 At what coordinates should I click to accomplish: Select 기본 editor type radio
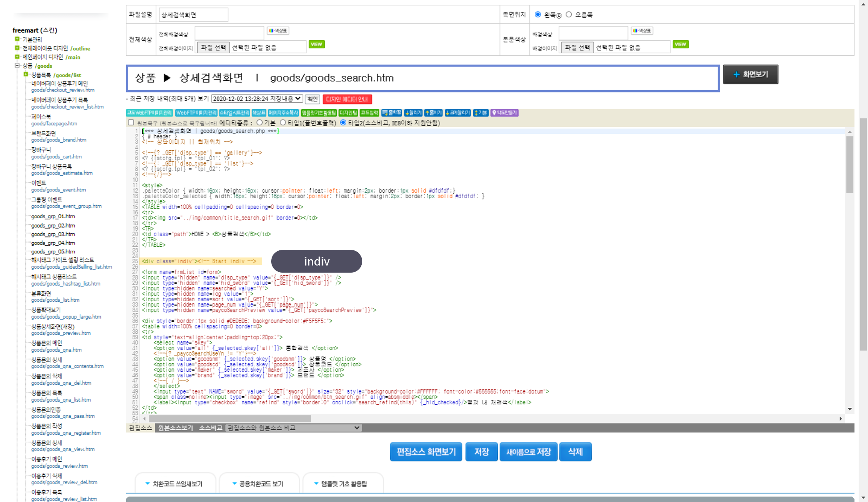(260, 122)
